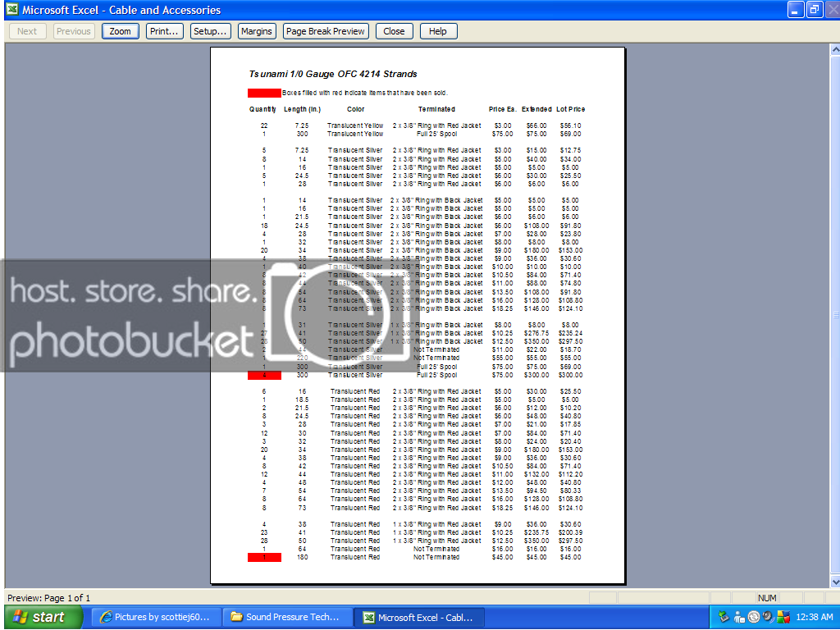Switch to Sound Pressure Tech taskbar window
The width and height of the screenshot is (840, 630).
coord(287,617)
